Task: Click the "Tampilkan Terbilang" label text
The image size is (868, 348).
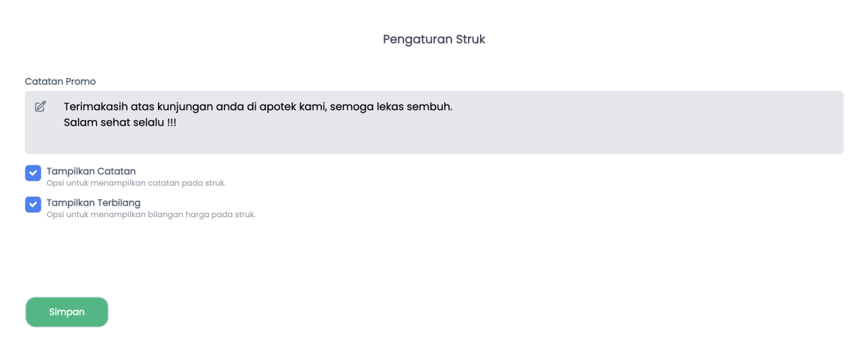Action: [x=94, y=203]
